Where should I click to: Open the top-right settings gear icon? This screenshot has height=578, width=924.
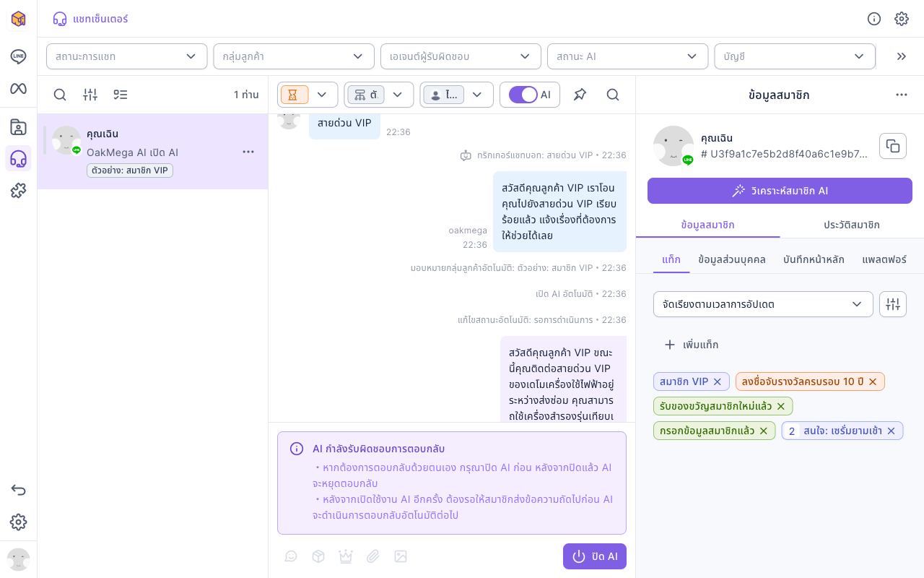tap(902, 19)
